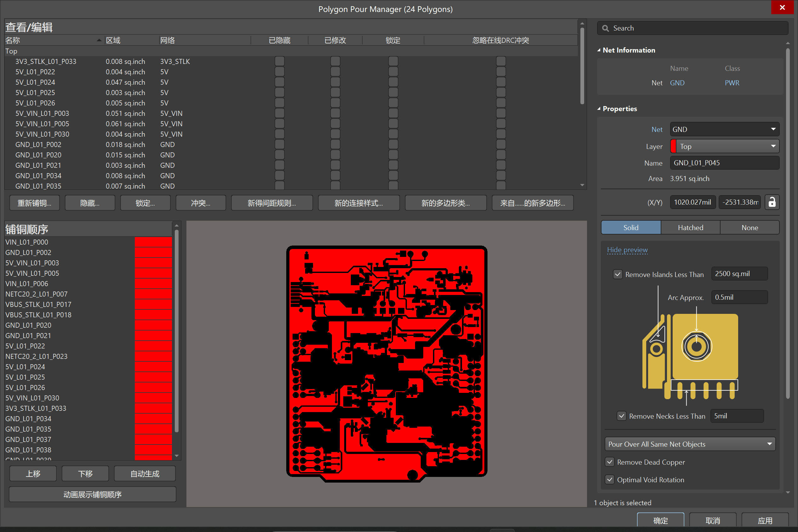Select the None fill mode tab
The image size is (798, 532).
[x=750, y=228]
